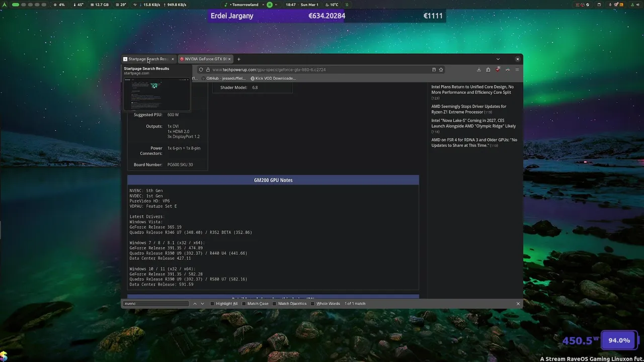Open the 10°C weather indicator
This screenshot has width=644, height=362.
[x=331, y=5]
